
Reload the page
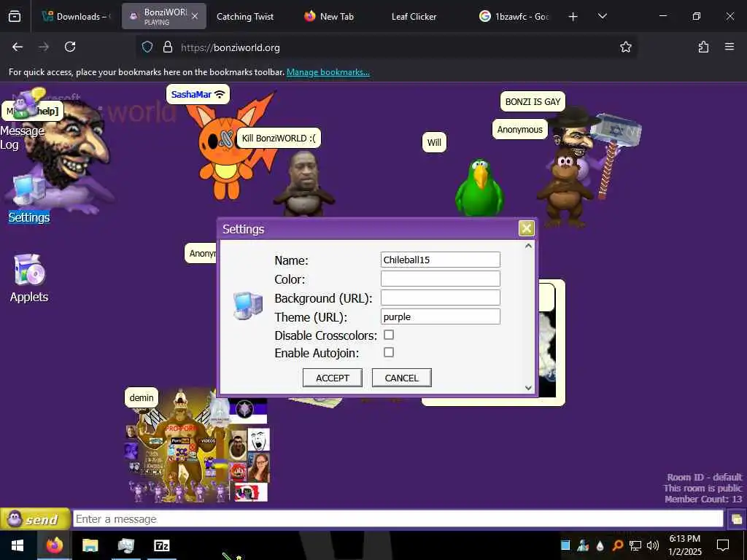point(70,47)
